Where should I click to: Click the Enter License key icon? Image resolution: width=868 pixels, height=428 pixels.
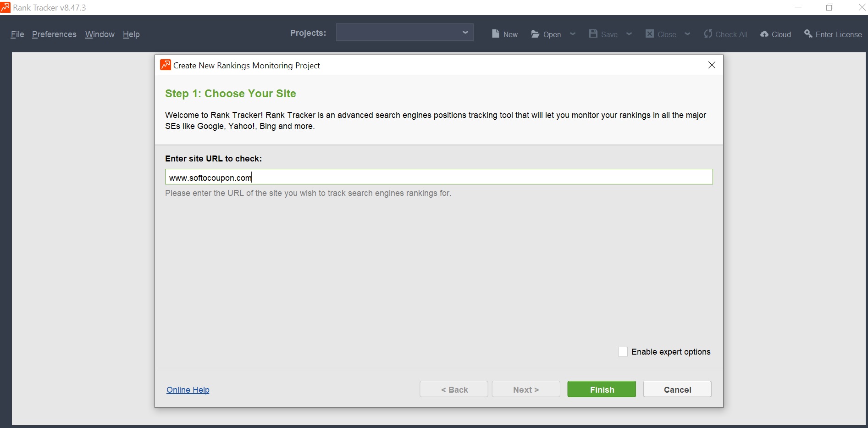click(x=808, y=34)
